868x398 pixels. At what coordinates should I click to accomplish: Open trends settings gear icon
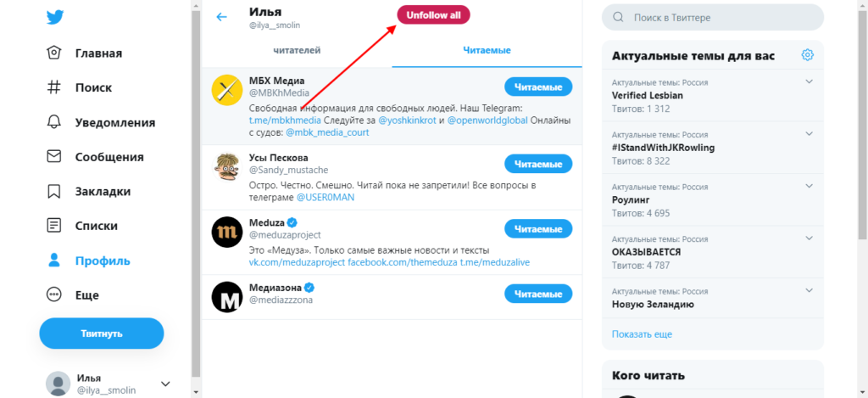pos(808,56)
